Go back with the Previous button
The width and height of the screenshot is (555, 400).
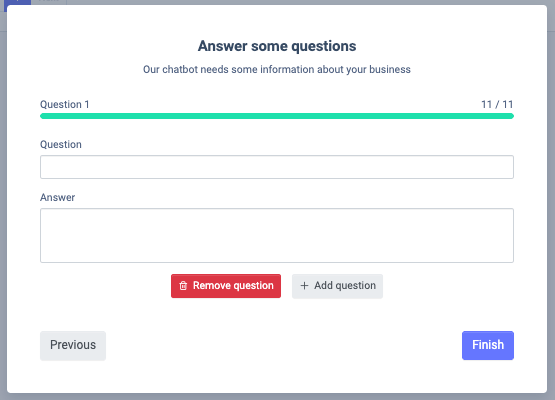pyautogui.click(x=73, y=345)
